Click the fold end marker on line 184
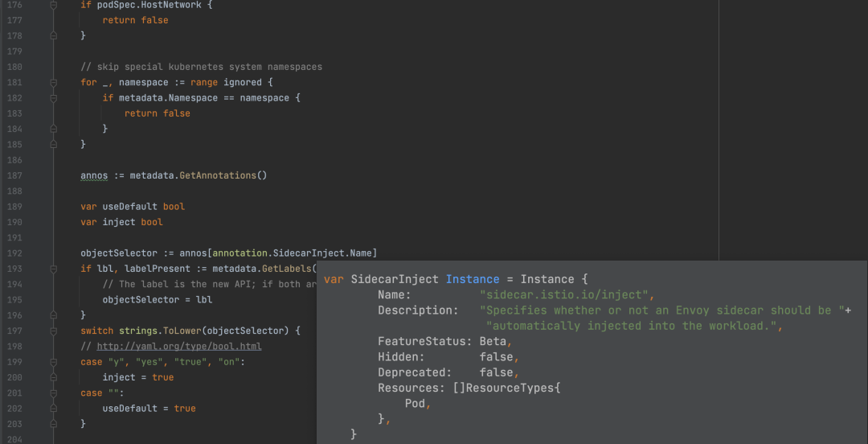This screenshot has height=444, width=868. pyautogui.click(x=53, y=129)
